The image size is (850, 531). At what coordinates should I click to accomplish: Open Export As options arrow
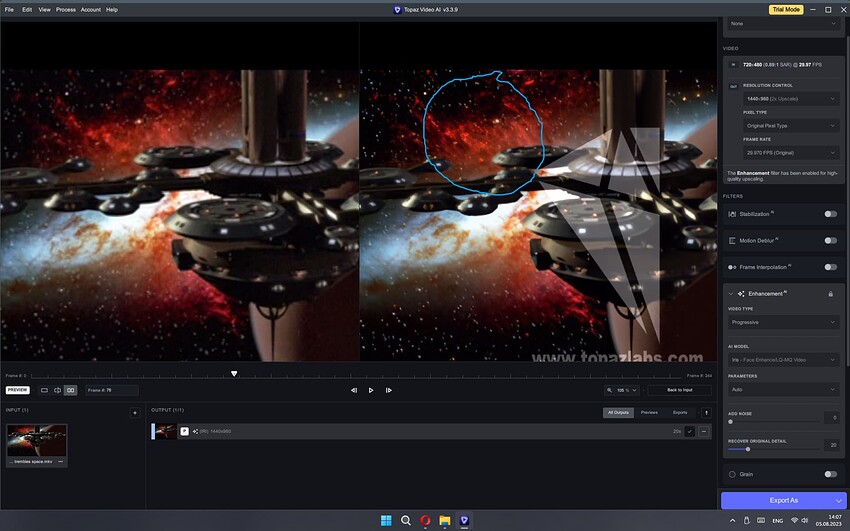839,500
